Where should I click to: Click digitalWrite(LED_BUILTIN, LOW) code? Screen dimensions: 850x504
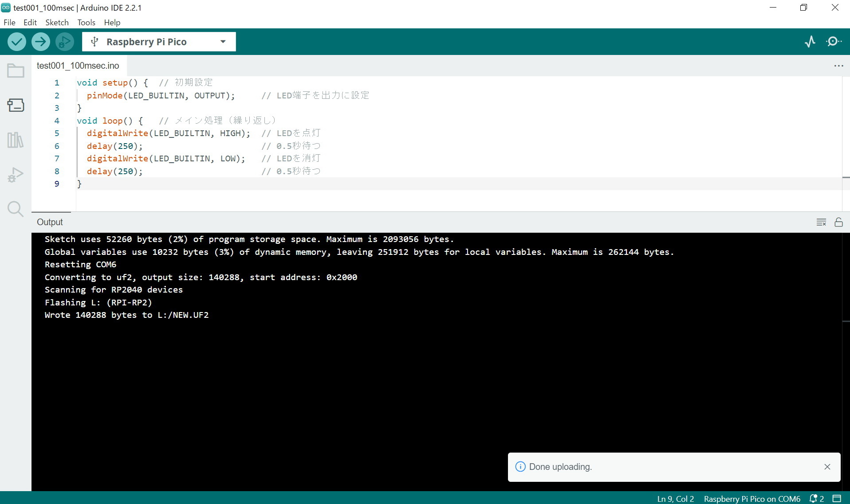pyautogui.click(x=165, y=159)
